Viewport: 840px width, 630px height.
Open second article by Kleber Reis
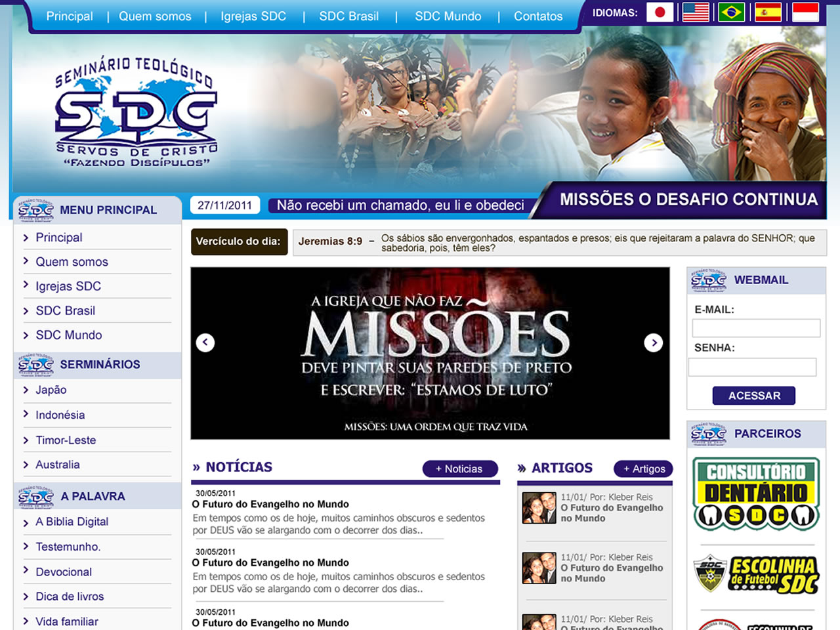point(612,573)
